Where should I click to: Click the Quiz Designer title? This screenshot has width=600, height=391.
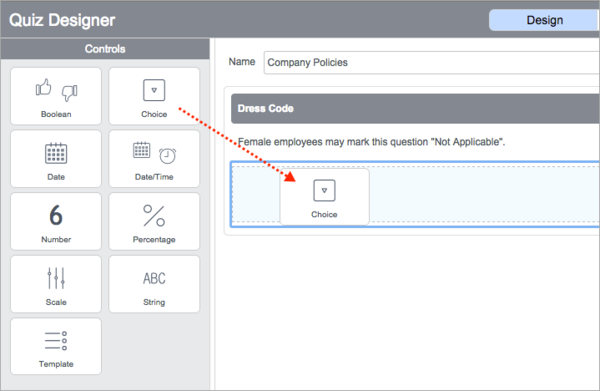click(62, 20)
